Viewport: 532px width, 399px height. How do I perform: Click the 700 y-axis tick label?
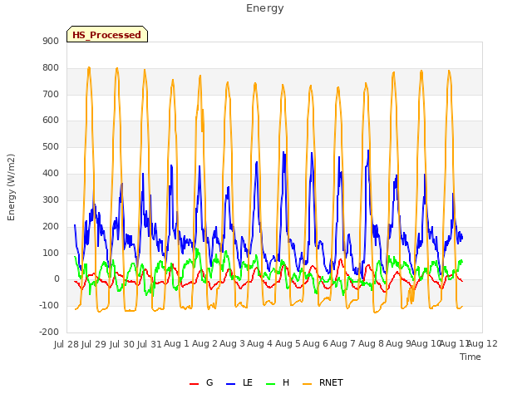coord(51,94)
